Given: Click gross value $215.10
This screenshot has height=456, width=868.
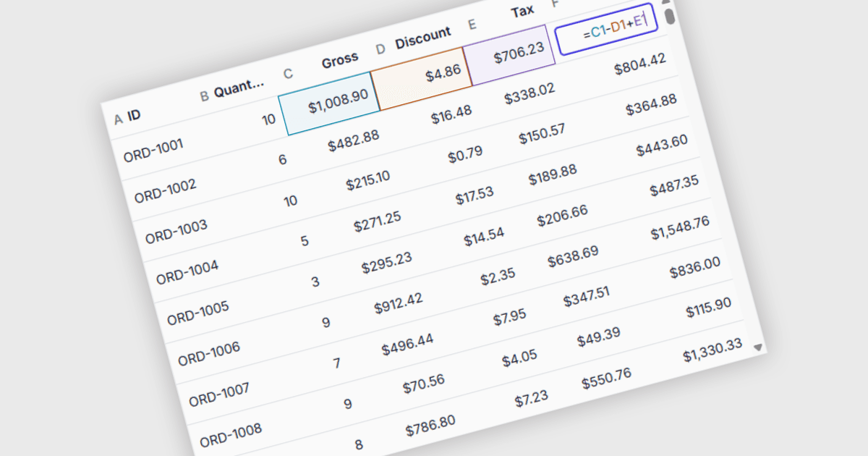Looking at the screenshot, I should coord(368,180).
